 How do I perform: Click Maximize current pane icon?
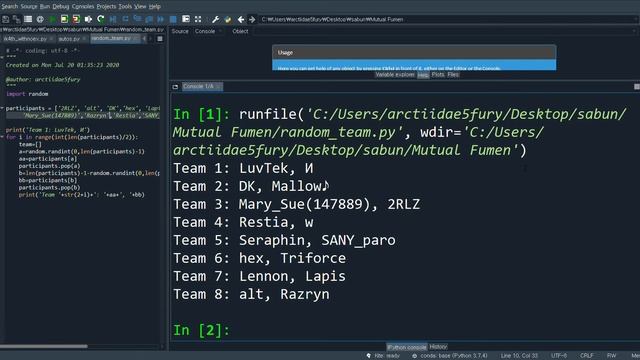(186, 19)
